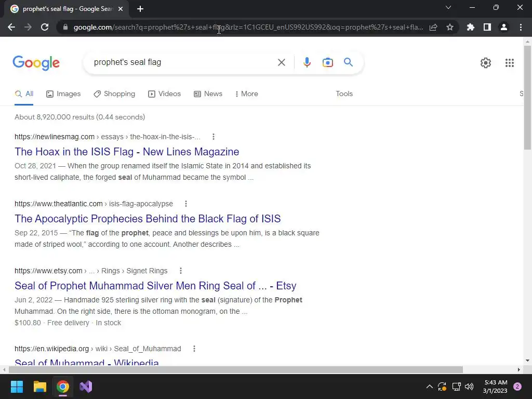Close the prophet's seal flag tab
Image resolution: width=532 pixels, height=399 pixels.
[121, 9]
